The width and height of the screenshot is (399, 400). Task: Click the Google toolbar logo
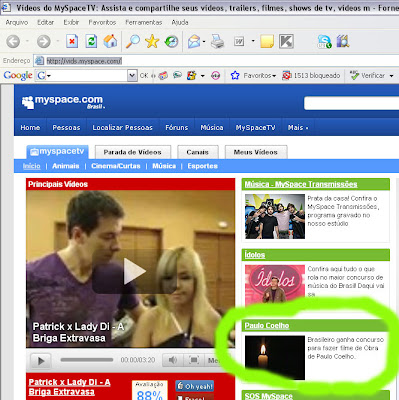pos(18,76)
